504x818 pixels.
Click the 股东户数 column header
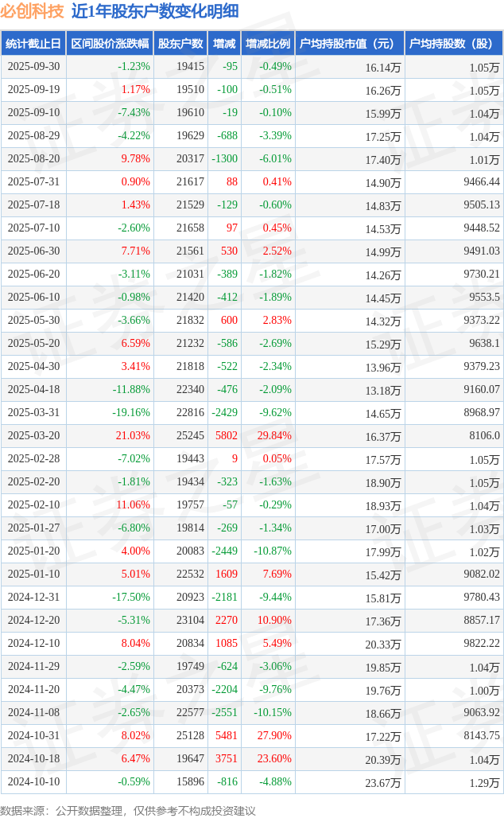[x=180, y=44]
